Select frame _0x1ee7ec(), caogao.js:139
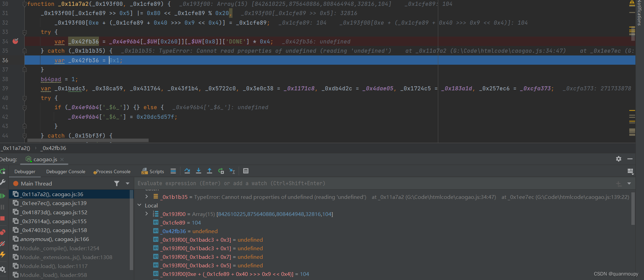Viewport: 644px width, 280px height. pos(70,203)
